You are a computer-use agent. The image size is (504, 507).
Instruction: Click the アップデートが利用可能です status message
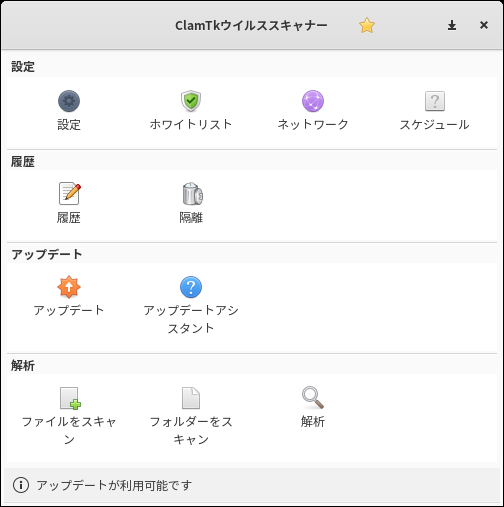[114, 485]
